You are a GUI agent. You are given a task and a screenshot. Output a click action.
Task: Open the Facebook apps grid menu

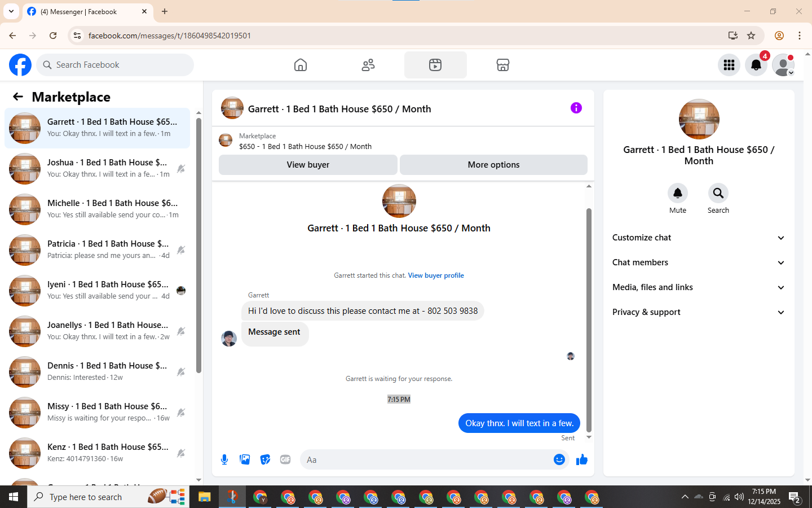[x=729, y=65]
